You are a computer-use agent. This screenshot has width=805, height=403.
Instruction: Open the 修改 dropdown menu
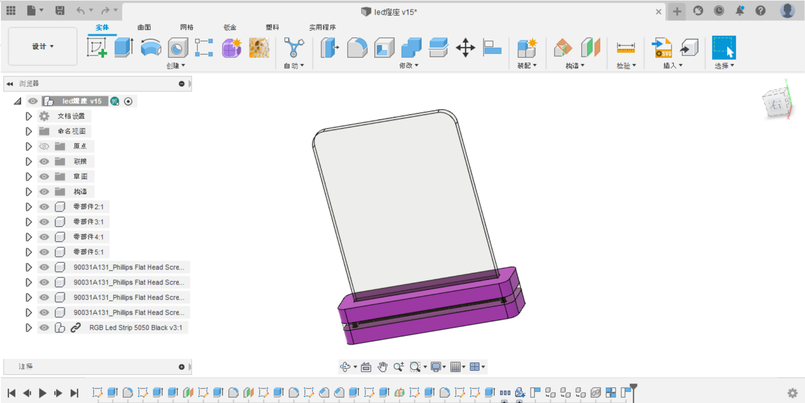pos(409,66)
